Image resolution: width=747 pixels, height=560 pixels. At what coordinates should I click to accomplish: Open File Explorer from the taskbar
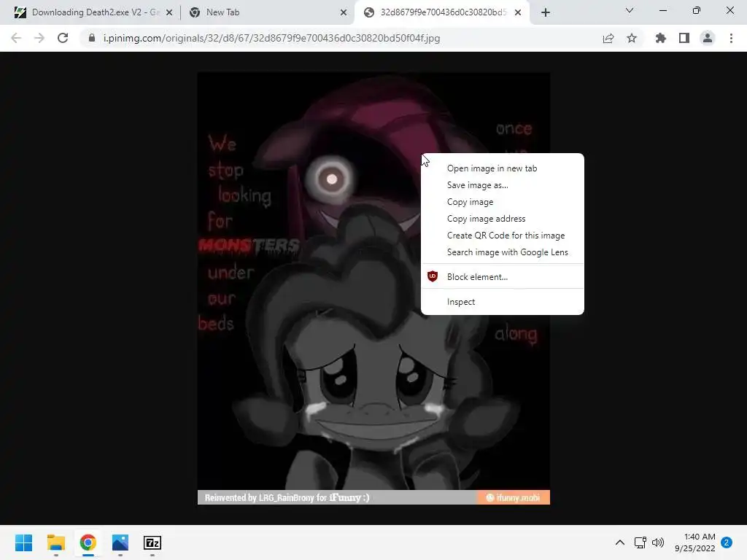[55, 542]
